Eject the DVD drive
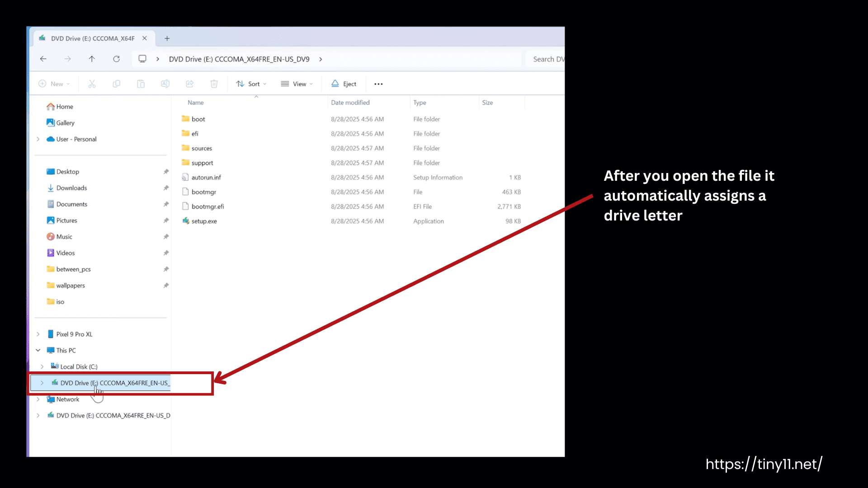 tap(344, 84)
